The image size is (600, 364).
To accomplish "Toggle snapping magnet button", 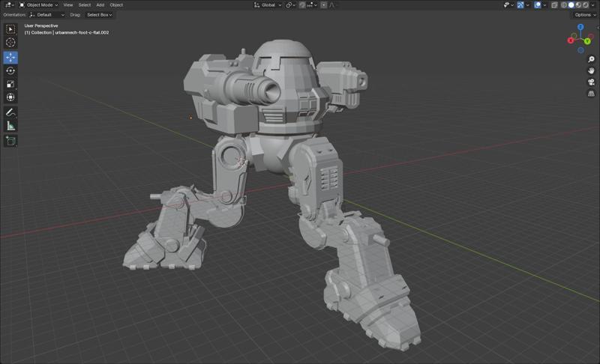I will coord(302,5).
